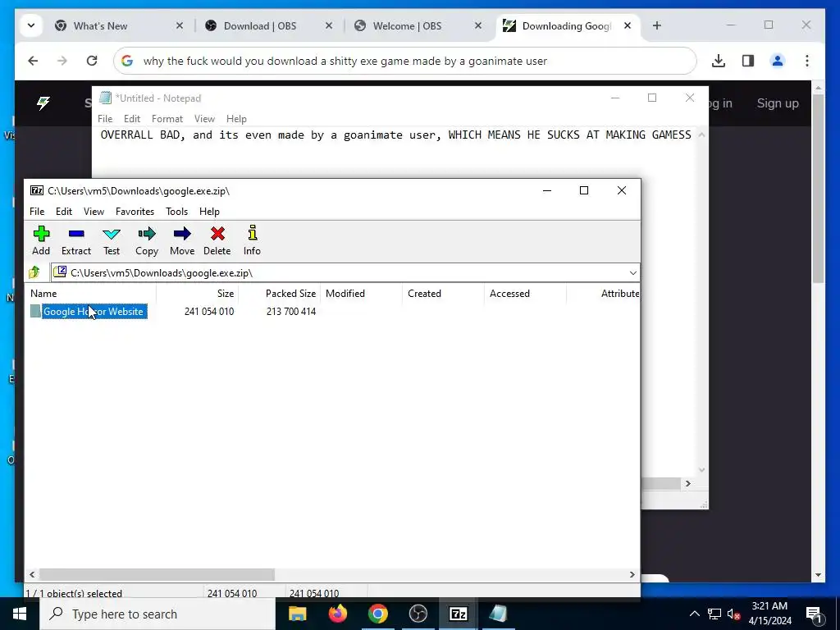Open the Favorites menu in 7-Zip

pos(135,212)
